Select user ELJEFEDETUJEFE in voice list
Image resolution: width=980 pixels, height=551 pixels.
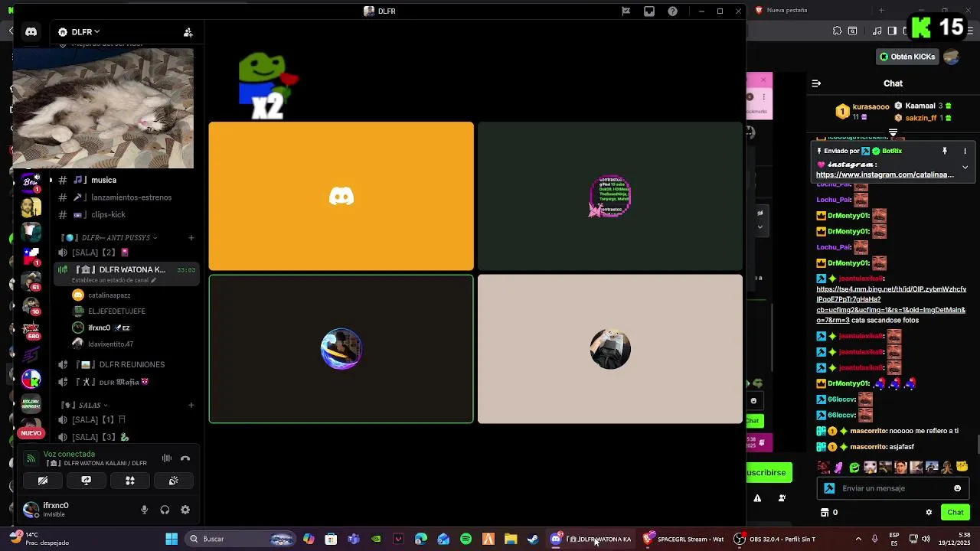pos(116,311)
